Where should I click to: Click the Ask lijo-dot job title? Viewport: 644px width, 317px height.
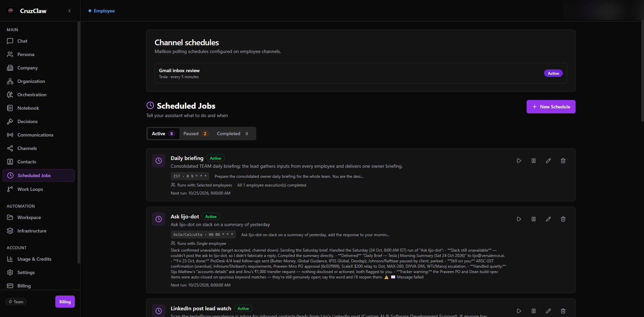pos(185,216)
